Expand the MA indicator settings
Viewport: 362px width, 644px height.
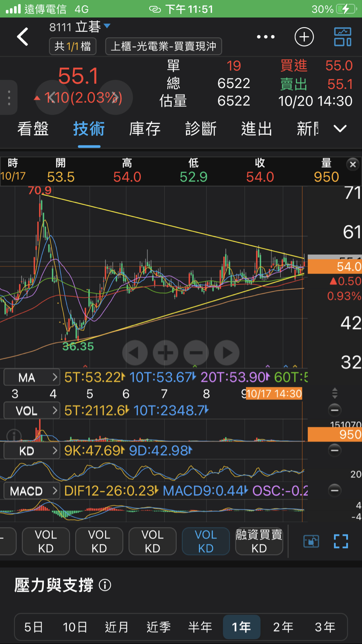point(31,377)
